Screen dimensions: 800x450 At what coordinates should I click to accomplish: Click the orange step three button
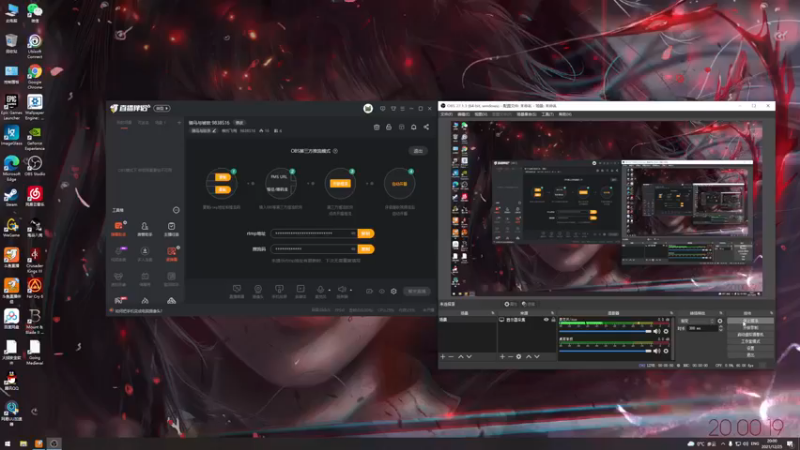(x=340, y=183)
